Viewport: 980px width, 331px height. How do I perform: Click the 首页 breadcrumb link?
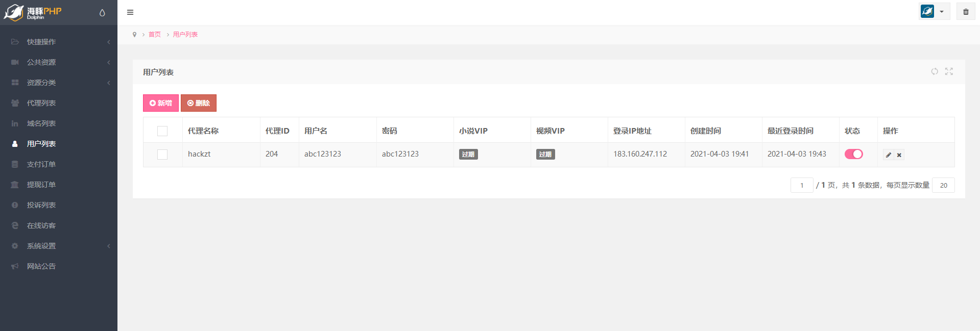click(154, 35)
